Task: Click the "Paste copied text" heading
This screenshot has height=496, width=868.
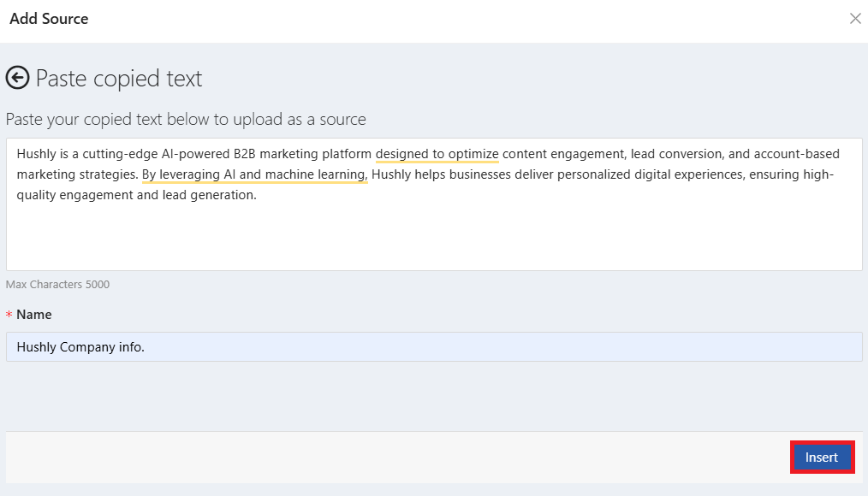Action: pyautogui.click(x=118, y=79)
